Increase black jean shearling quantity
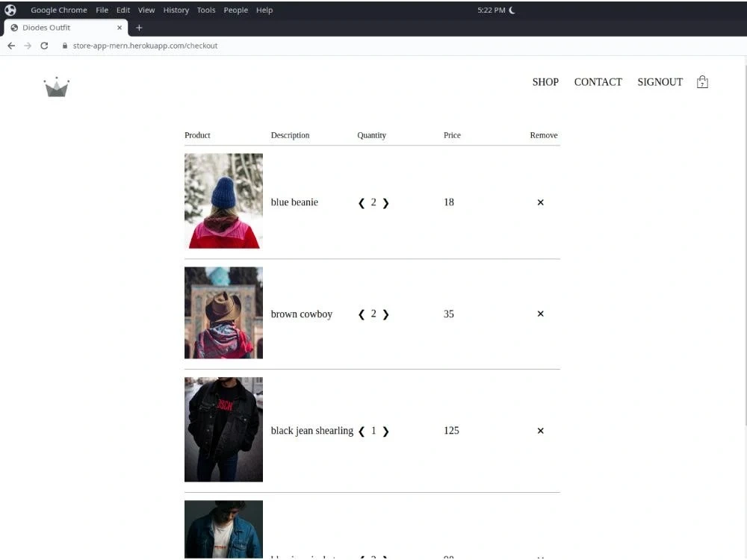This screenshot has width=747, height=560. (386, 432)
